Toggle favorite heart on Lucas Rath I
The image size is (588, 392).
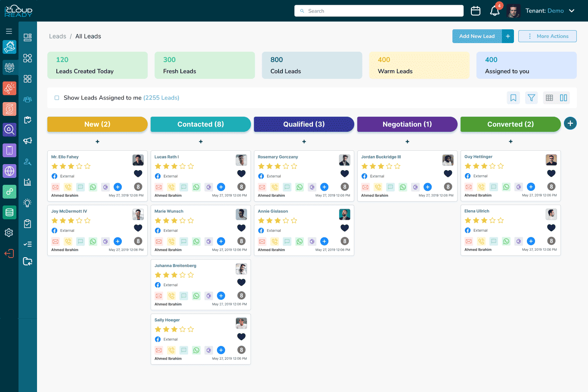tap(241, 174)
